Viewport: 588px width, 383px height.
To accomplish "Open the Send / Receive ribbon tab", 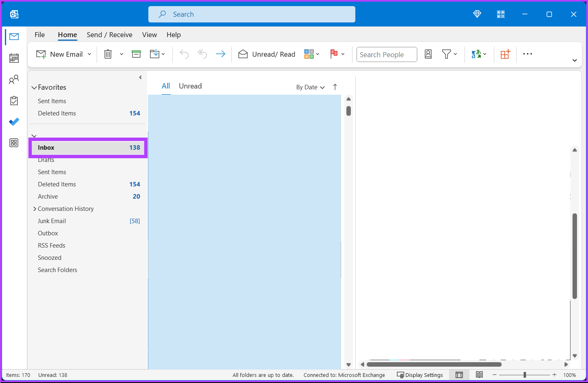I will coord(109,35).
